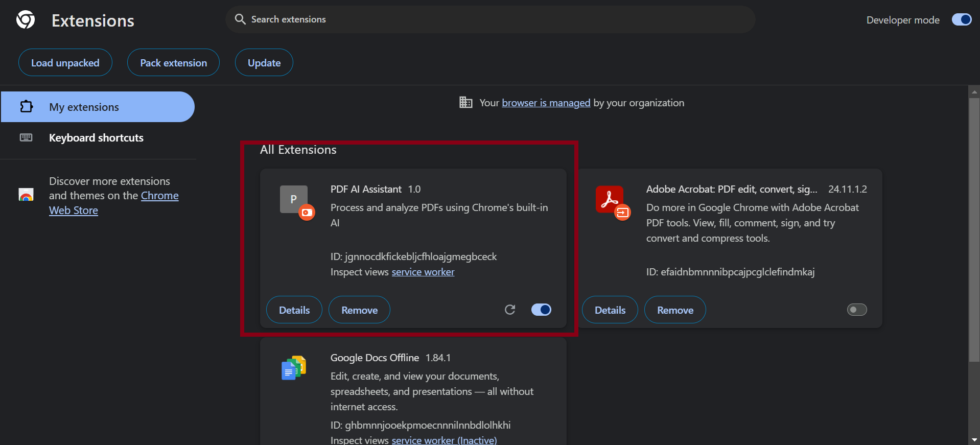Remove the Adobe Acrobat extension
The height and width of the screenshot is (445, 980).
675,310
